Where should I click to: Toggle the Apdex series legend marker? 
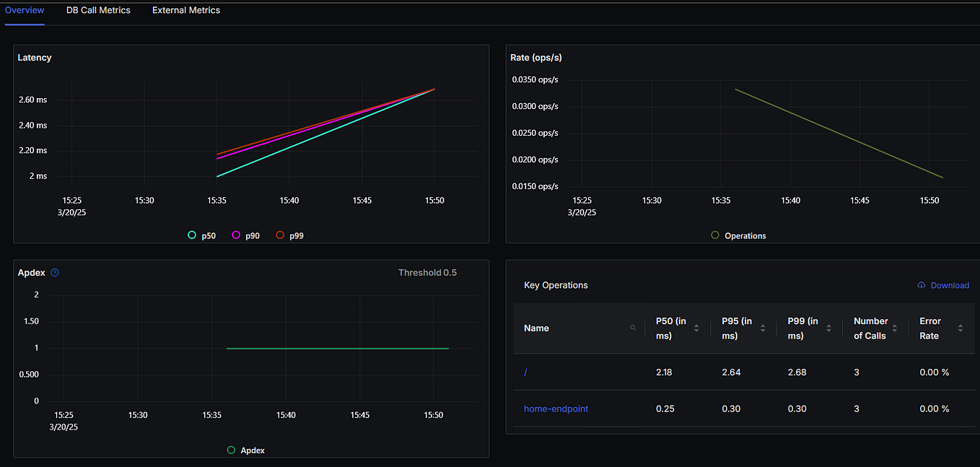pyautogui.click(x=231, y=450)
